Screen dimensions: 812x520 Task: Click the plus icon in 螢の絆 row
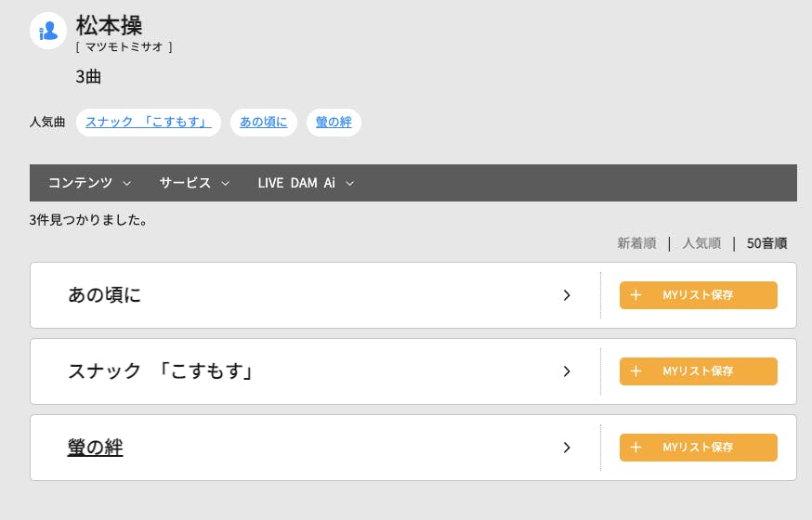tap(635, 448)
